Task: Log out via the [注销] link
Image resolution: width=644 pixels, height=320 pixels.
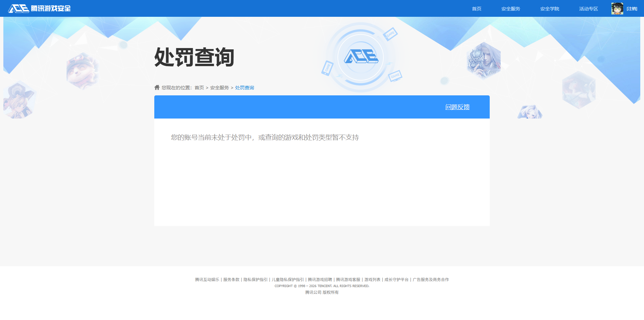Action: click(632, 9)
